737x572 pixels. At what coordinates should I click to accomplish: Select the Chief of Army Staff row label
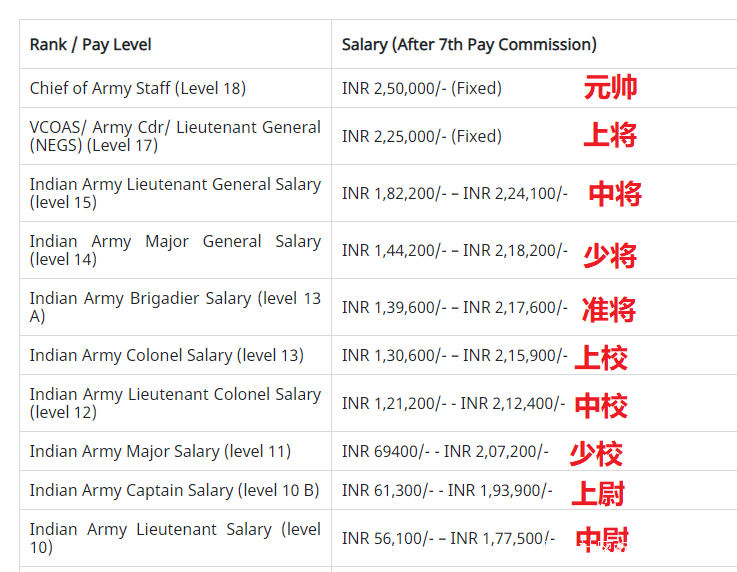(138, 88)
